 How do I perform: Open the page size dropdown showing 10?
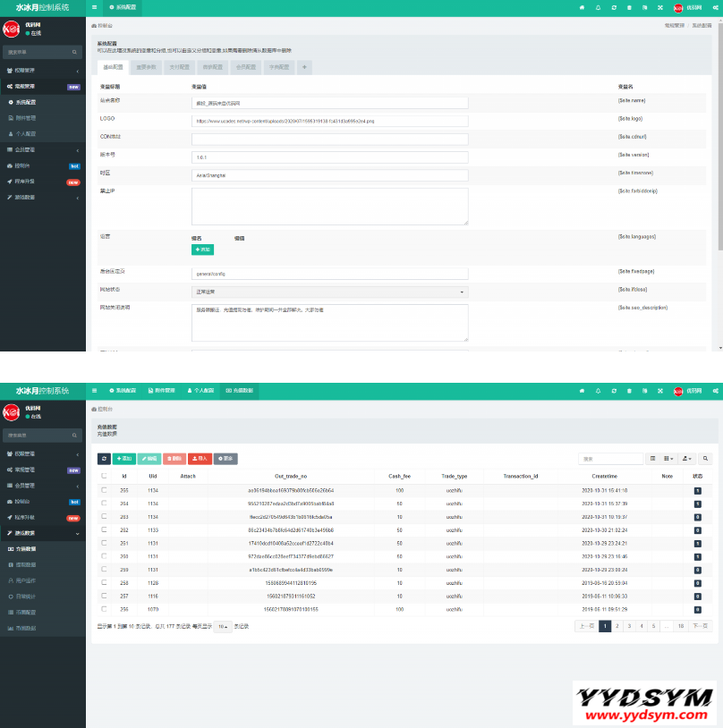222,627
